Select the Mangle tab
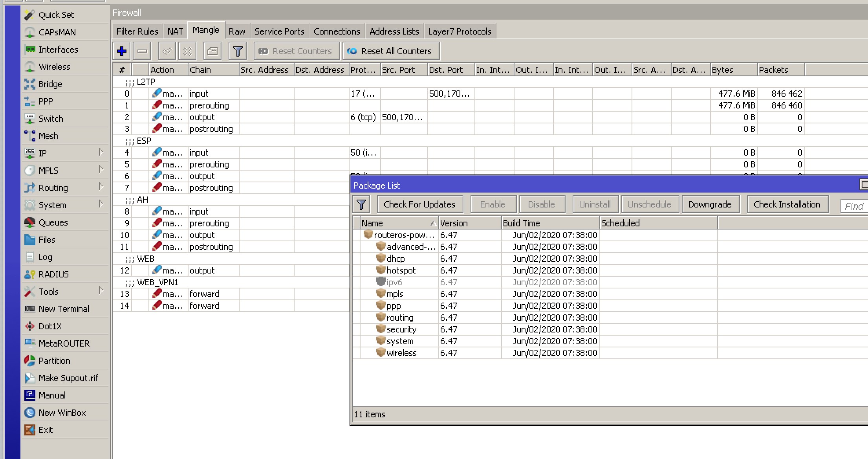 tap(206, 30)
